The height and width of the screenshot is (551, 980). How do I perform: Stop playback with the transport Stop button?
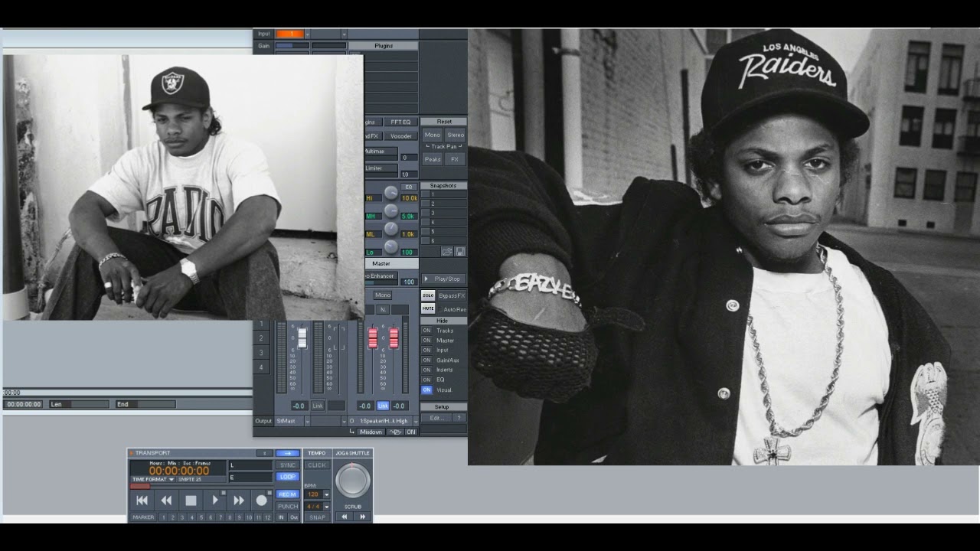click(x=191, y=500)
